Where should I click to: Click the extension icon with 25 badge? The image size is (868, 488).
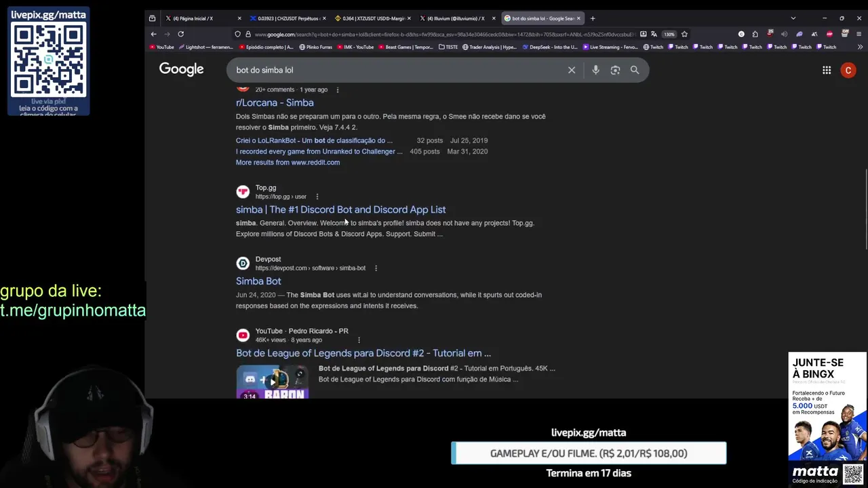coord(770,33)
